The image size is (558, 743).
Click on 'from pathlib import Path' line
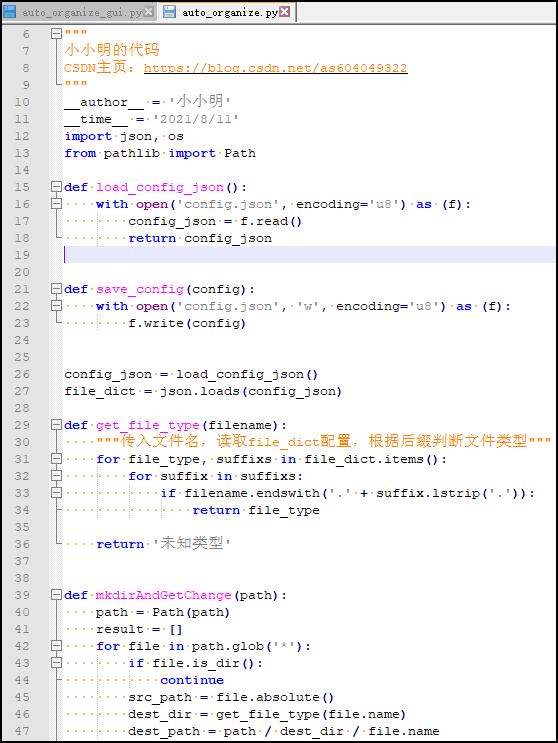point(160,154)
